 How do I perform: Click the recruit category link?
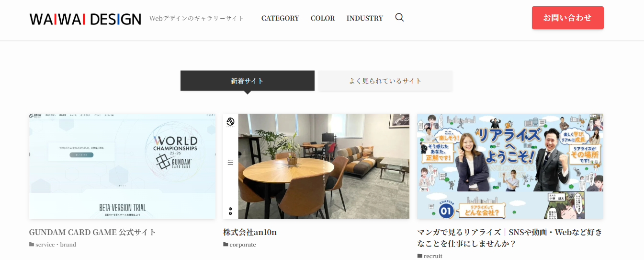[433, 256]
